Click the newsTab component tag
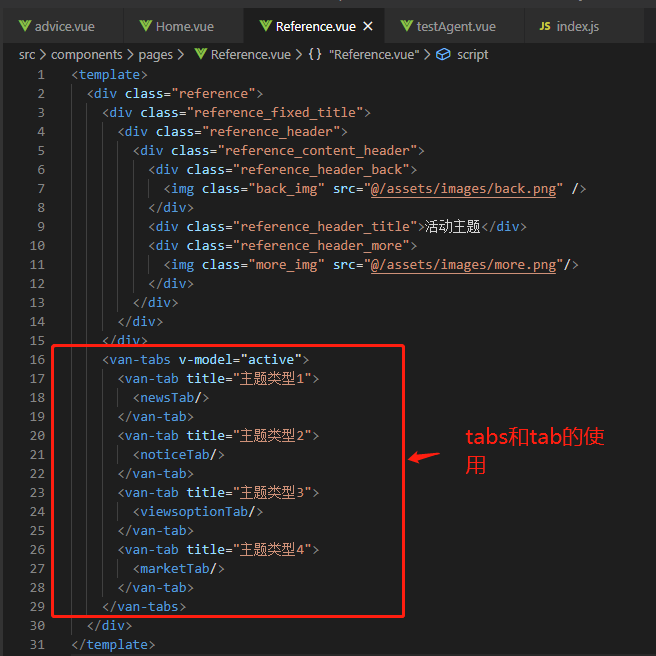Image resolution: width=656 pixels, height=656 pixels. (x=171, y=397)
